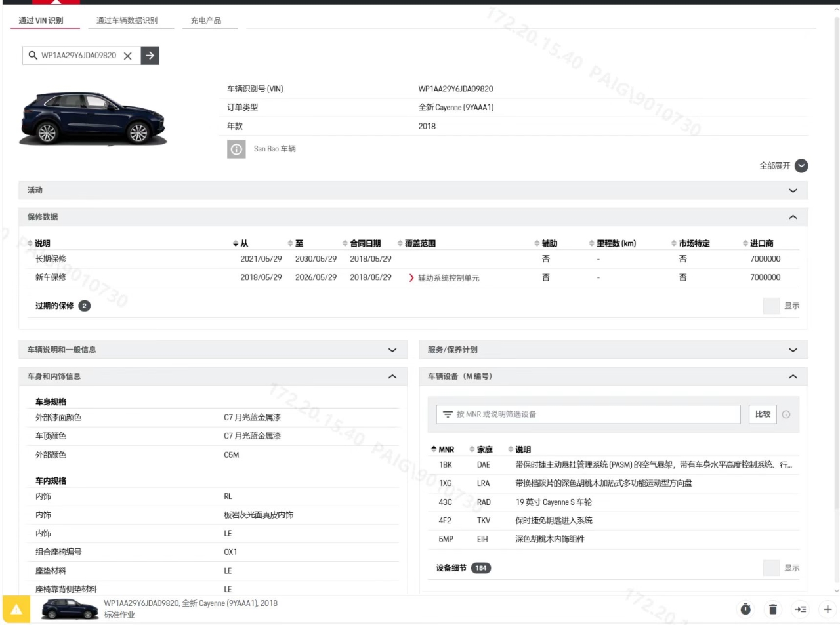840x625 pixels.
Task: Toggle 显示 for equipment details (设备细节)
Action: [x=772, y=568]
